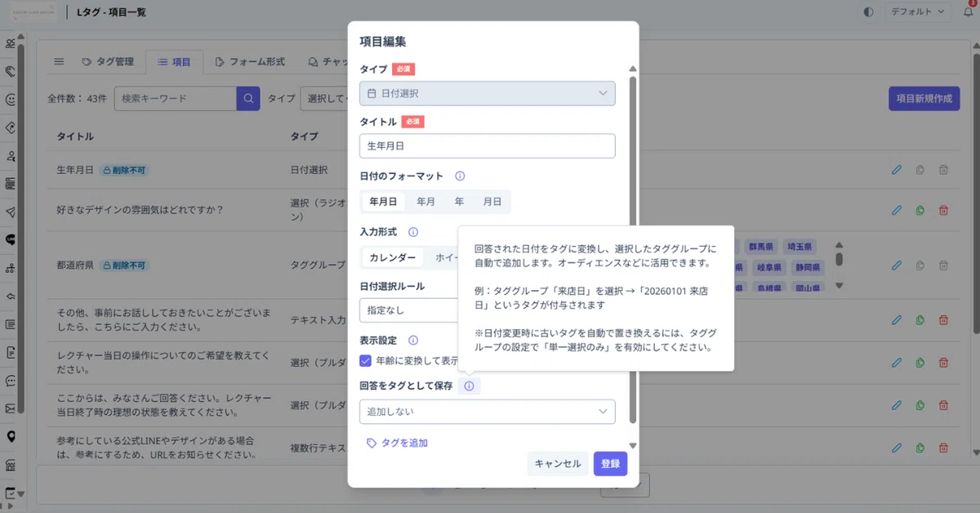Open the notification bell

click(969, 12)
